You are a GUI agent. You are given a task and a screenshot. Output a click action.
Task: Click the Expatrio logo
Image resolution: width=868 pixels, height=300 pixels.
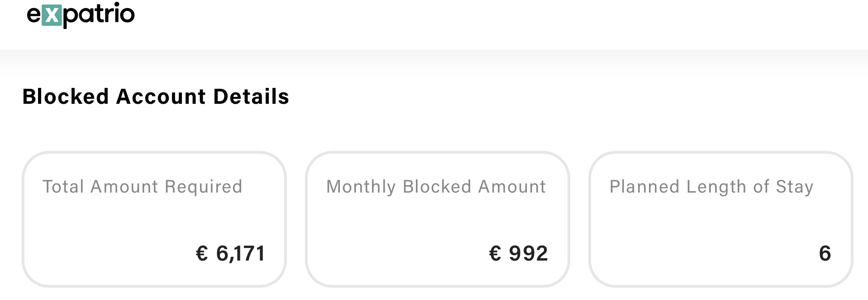(x=81, y=15)
